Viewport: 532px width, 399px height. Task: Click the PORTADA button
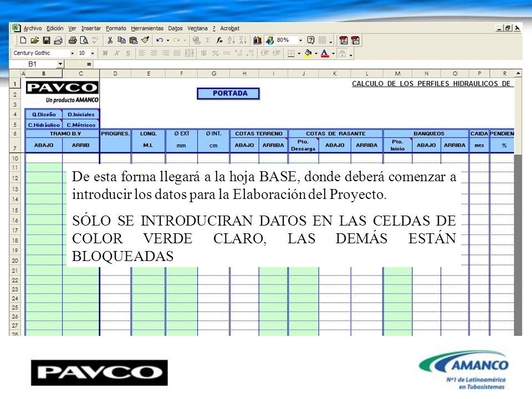228,93
